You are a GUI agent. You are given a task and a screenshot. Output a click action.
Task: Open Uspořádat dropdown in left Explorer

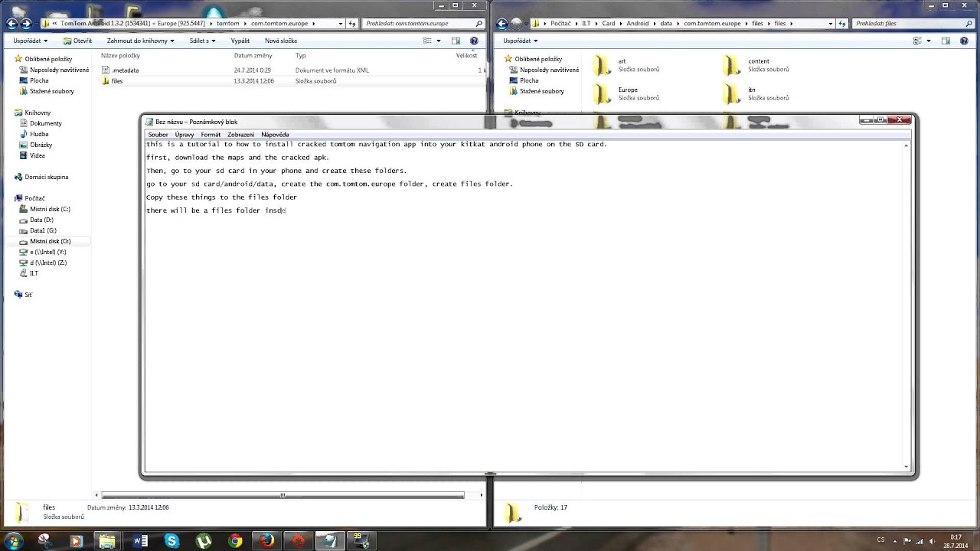click(30, 41)
